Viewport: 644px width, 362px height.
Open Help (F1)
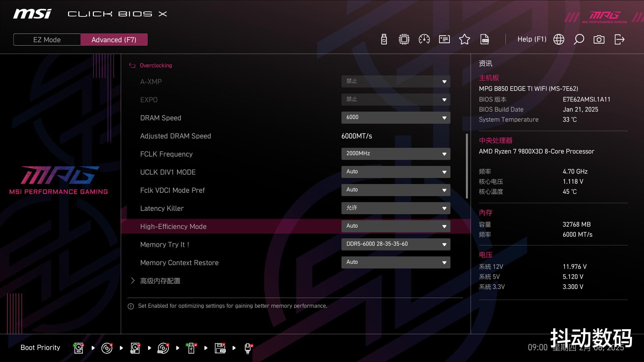pos(532,39)
